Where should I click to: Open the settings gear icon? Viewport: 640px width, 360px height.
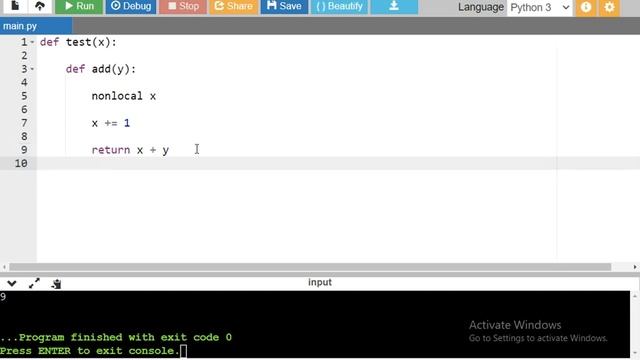click(609, 7)
